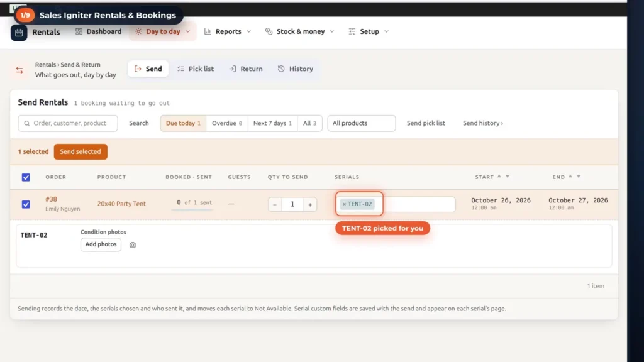This screenshot has width=644, height=362.
Task: Decrease quantity to send with minus
Action: [275, 204]
